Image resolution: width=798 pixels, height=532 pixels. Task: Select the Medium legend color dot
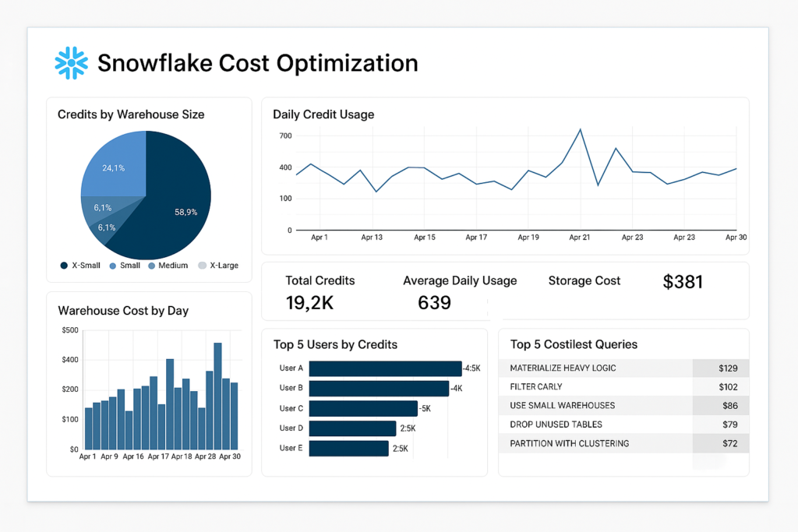(x=152, y=266)
